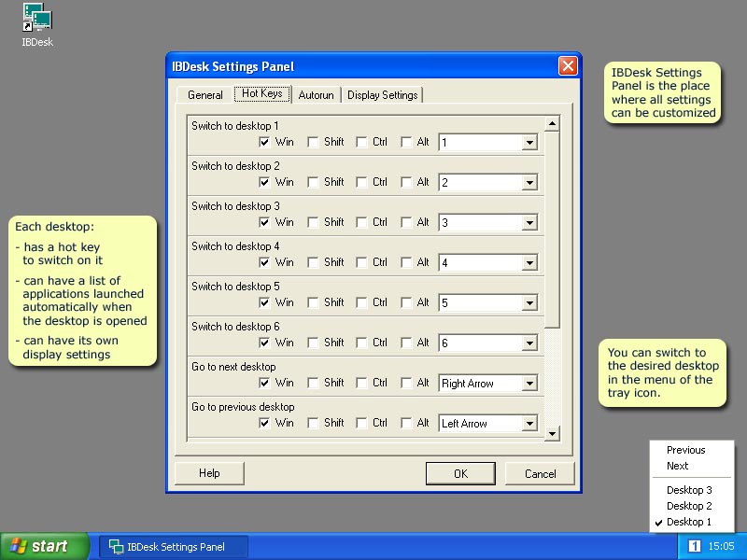Choose Previous in the tray menu
Screen dimensions: 747x560
tap(685, 450)
